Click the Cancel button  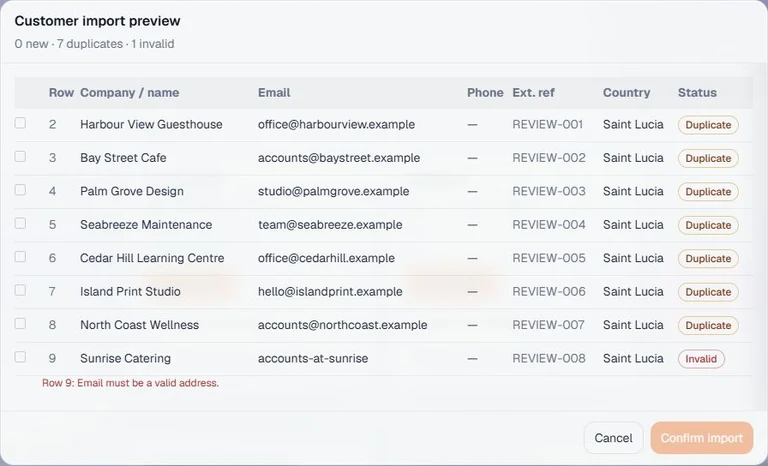pos(613,438)
